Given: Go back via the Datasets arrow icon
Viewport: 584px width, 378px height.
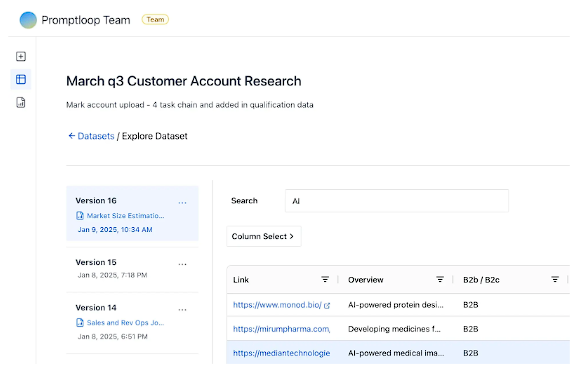Looking at the screenshot, I should tap(72, 136).
